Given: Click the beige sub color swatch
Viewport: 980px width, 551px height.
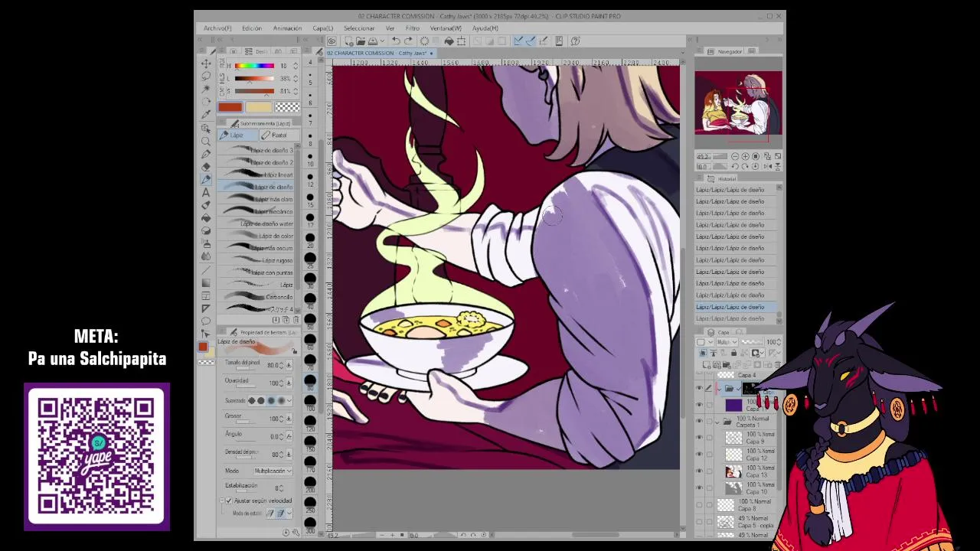Looking at the screenshot, I should [259, 107].
